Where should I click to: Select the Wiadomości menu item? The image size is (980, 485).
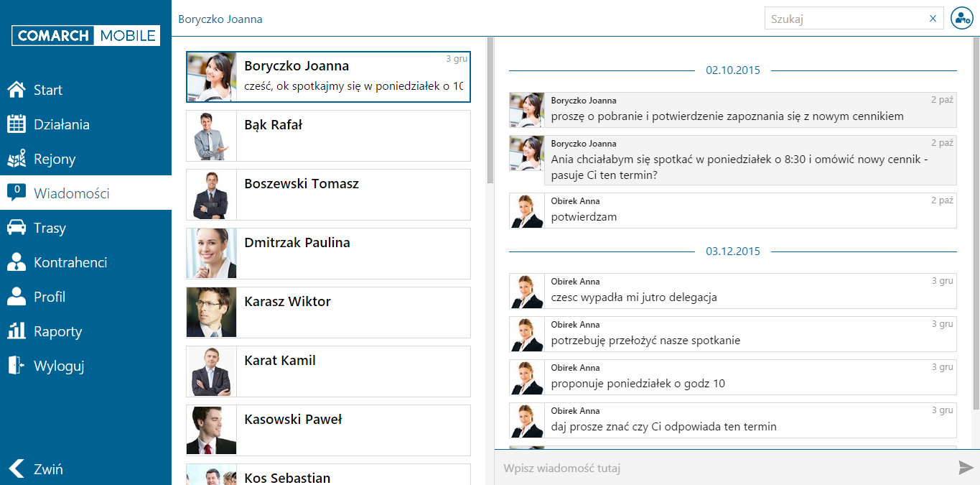point(85,193)
